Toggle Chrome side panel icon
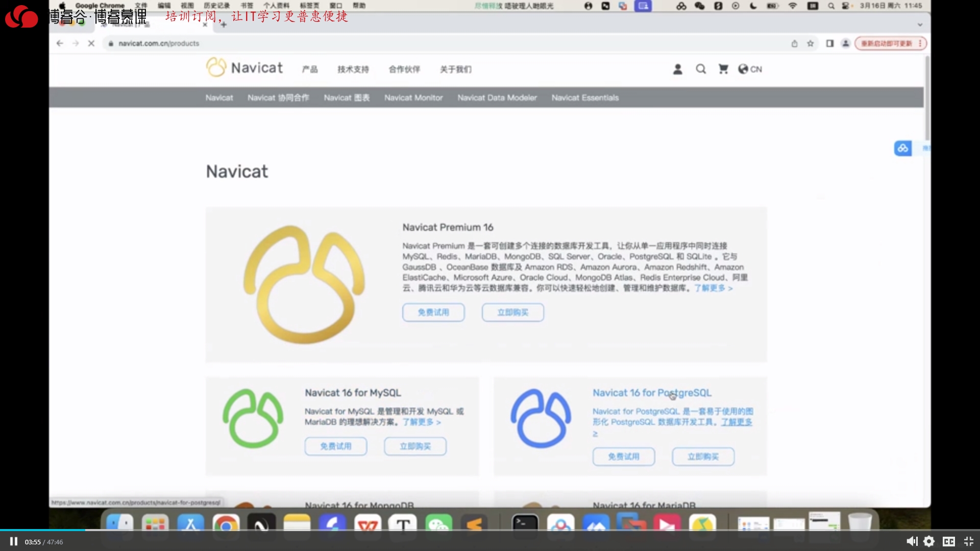The image size is (980, 551). tap(830, 43)
